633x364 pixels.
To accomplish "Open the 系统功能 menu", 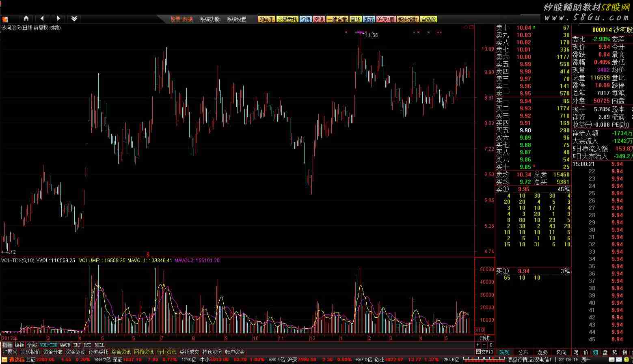I will (210, 19).
